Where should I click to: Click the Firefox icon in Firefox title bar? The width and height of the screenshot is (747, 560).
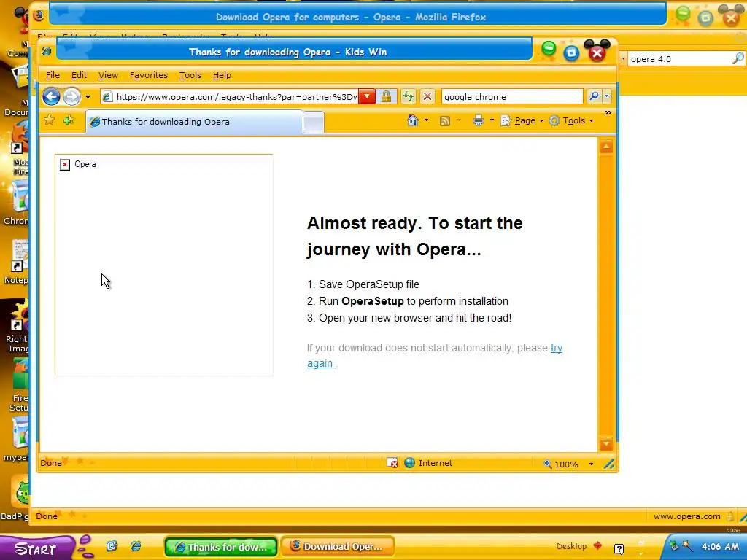pyautogui.click(x=39, y=16)
